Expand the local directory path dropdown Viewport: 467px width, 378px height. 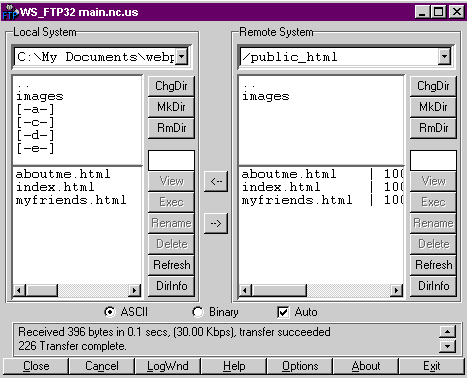[181, 56]
